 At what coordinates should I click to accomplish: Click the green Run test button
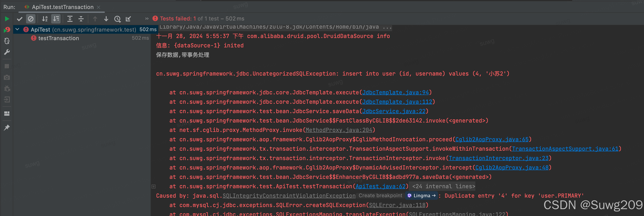7,19
